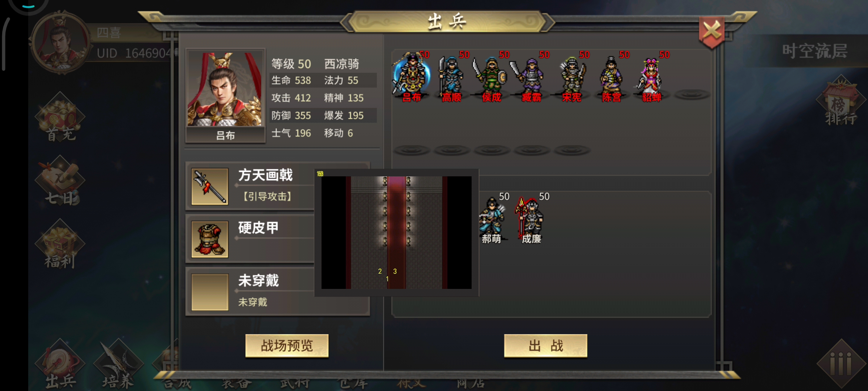Select the 陈宫 unit sprite
868x391 pixels.
coord(611,77)
